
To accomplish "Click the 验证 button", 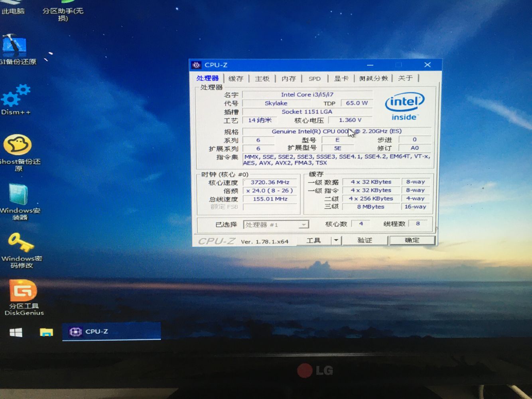I will tap(365, 240).
